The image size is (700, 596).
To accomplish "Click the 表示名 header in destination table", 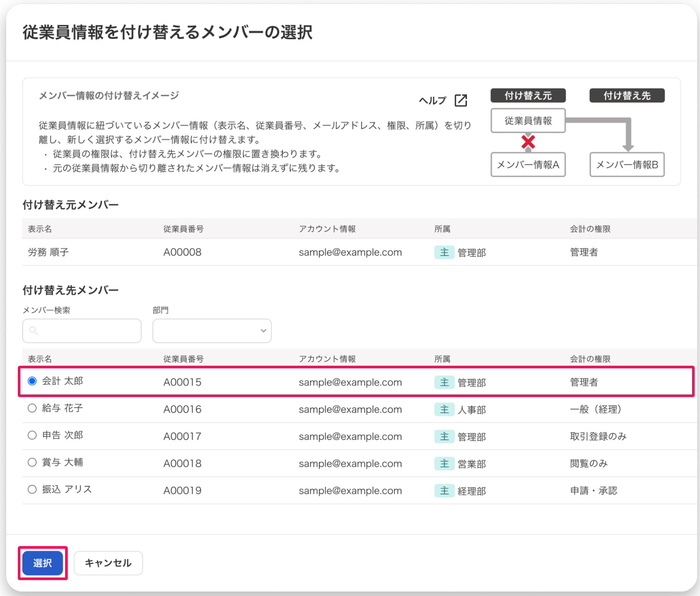I will click(40, 359).
